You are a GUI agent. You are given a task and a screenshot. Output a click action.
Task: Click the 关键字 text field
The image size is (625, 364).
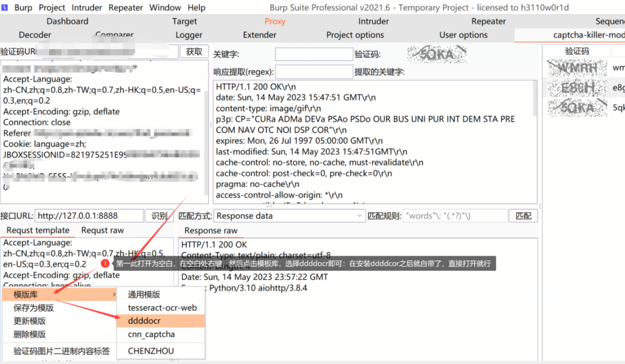313,54
